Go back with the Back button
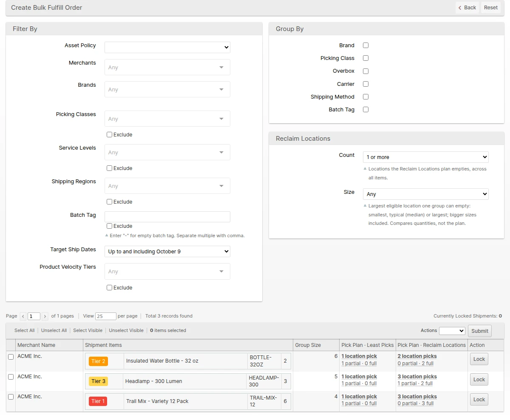The width and height of the screenshot is (510, 420). point(467,8)
